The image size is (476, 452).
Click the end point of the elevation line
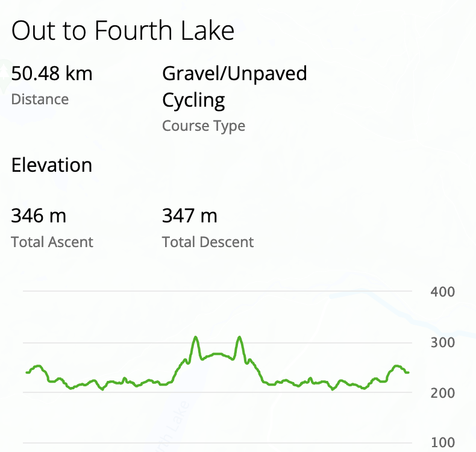(x=408, y=372)
